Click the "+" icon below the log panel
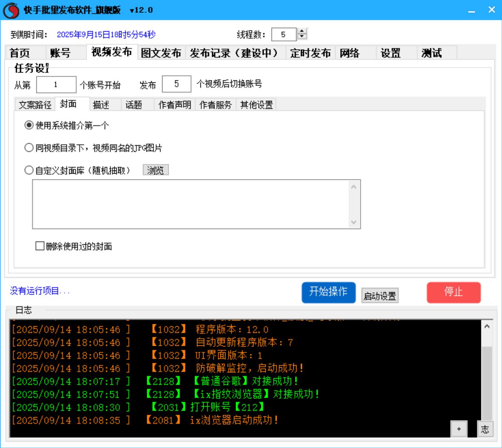The height and width of the screenshot is (448, 502). tap(459, 428)
